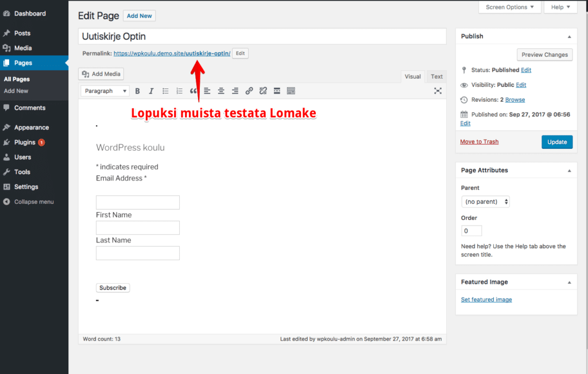
Task: Collapse the admin sidebar menu
Action: click(x=34, y=202)
